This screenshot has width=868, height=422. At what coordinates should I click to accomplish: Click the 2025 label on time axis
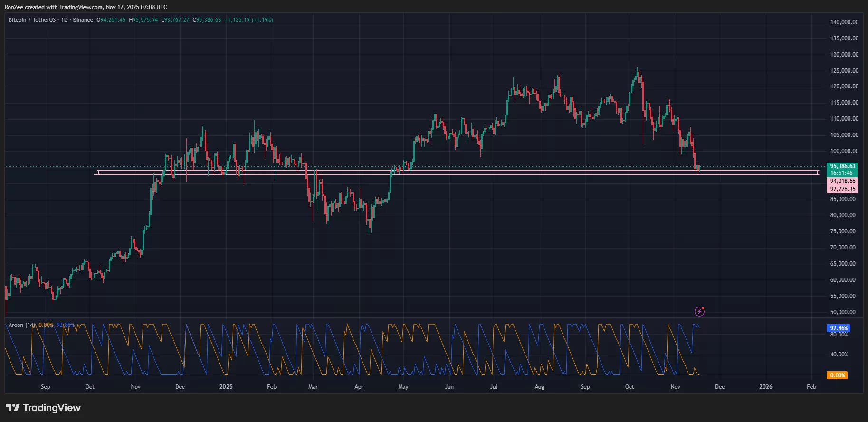[x=226, y=387]
